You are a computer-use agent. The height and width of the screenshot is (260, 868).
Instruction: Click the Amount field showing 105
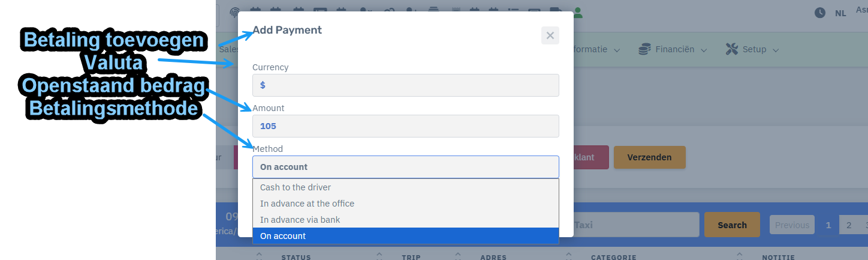pos(406,126)
